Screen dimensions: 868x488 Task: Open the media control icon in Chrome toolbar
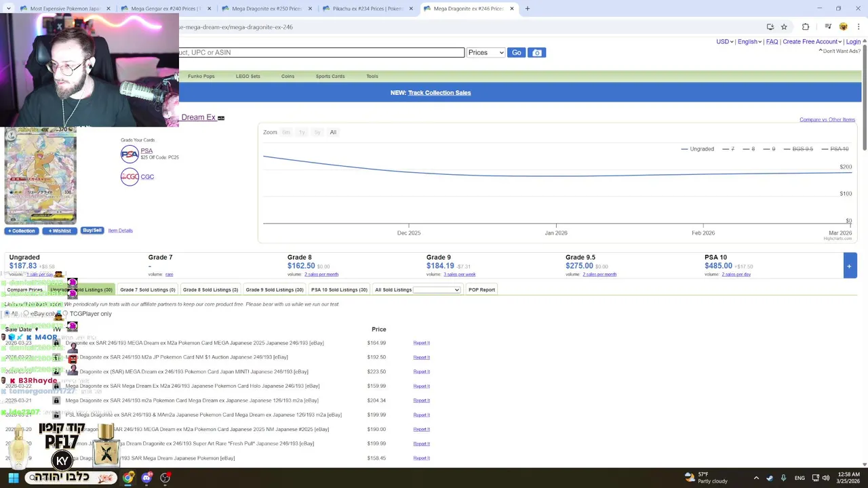click(828, 26)
